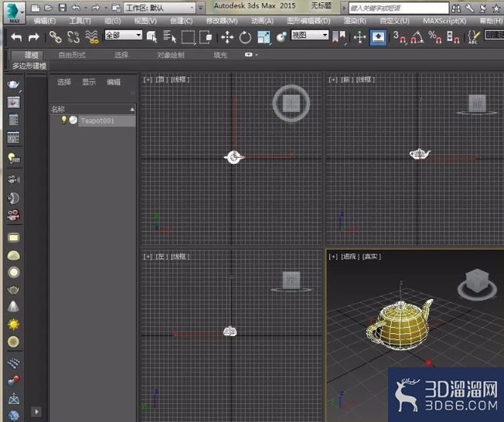Viewport: 504px width, 422px height.
Task: Open the Animation (A) menu
Action: coord(262,21)
